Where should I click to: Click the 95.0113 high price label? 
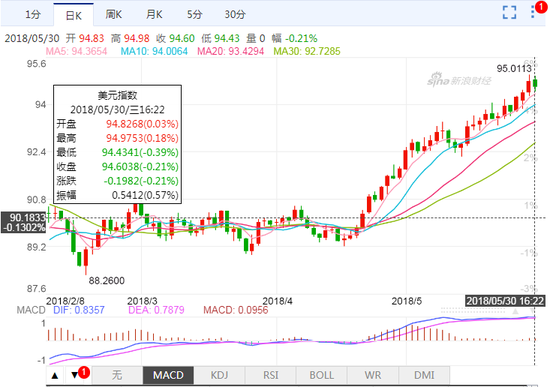[514, 69]
